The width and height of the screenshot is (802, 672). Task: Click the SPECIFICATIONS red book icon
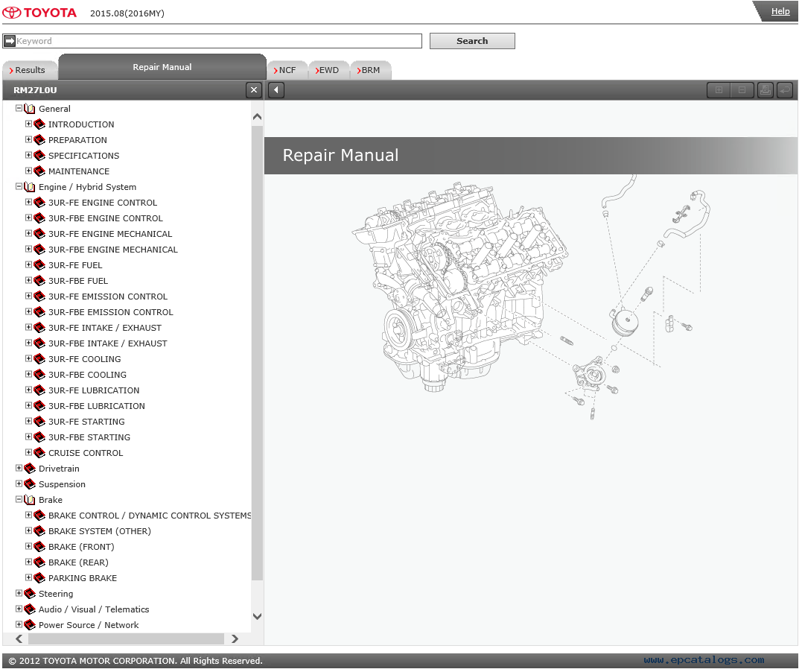(39, 156)
